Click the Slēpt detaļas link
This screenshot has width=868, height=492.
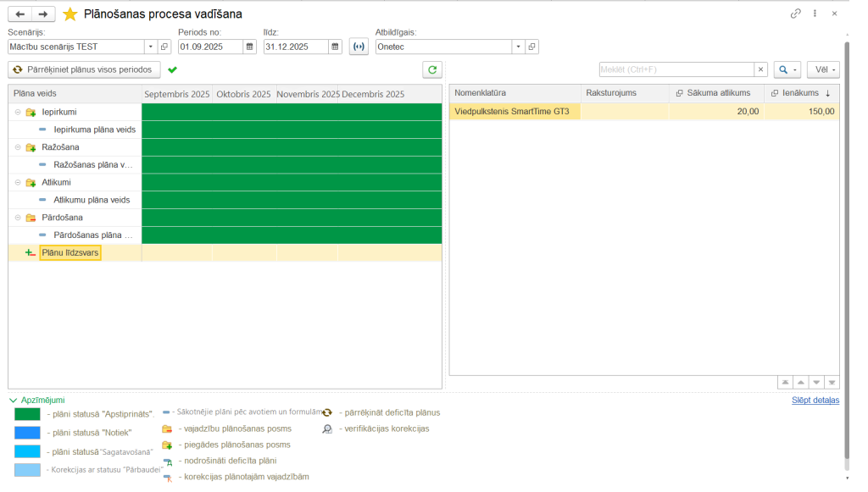[x=815, y=400]
